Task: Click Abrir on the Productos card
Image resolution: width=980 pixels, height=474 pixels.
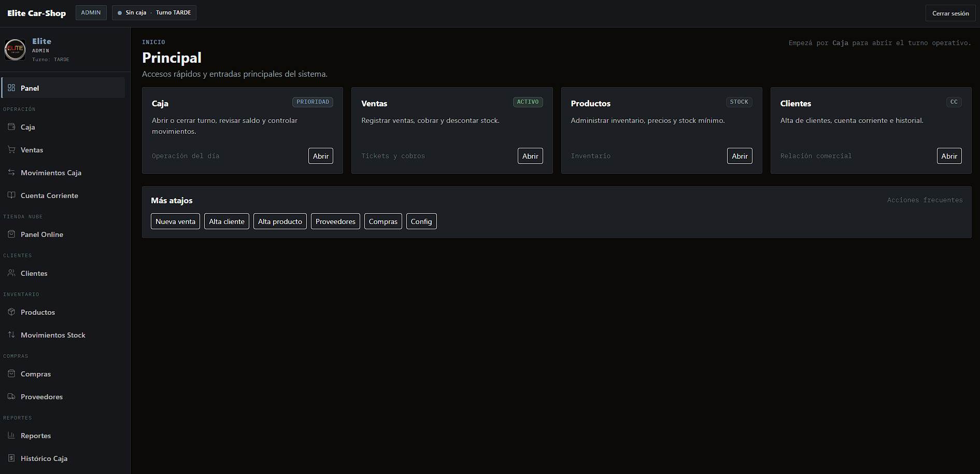Action: [740, 156]
